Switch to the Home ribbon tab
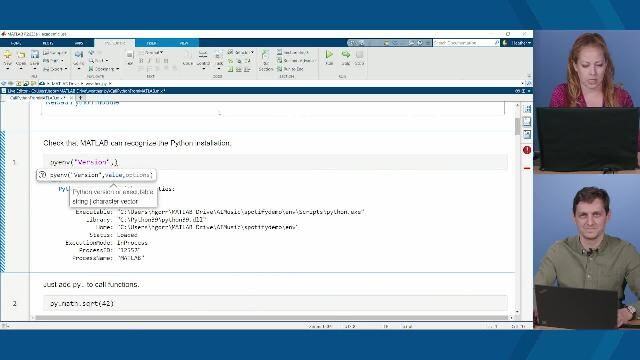The width and height of the screenshot is (640, 360). click(x=16, y=43)
